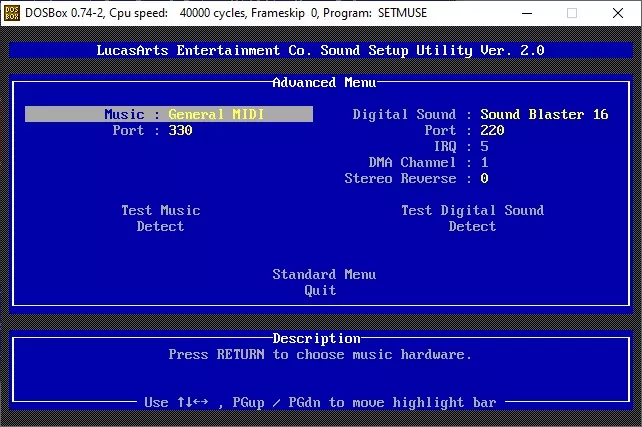Select the DMA Channel setting showing 1
Screen dimensions: 642x427
point(428,163)
